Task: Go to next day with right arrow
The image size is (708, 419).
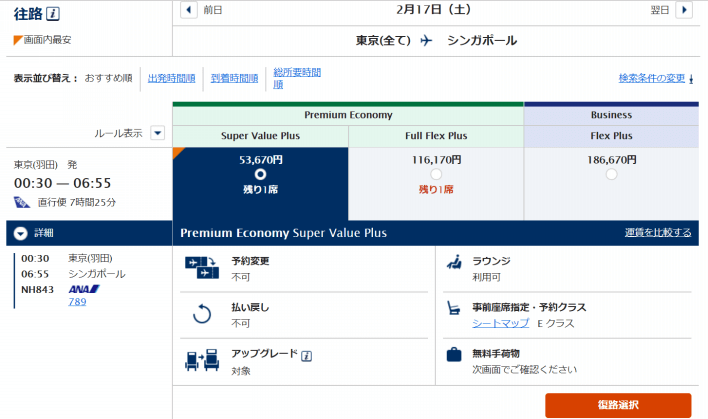Action: (684, 10)
